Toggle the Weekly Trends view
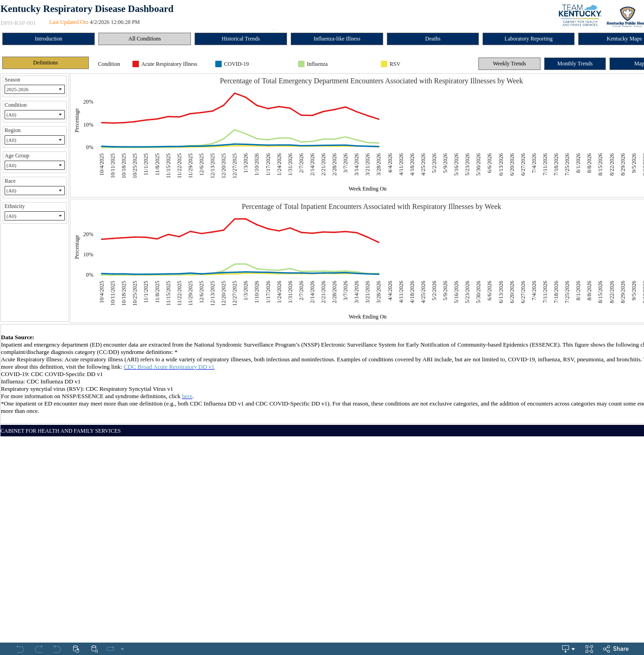 coord(509,64)
